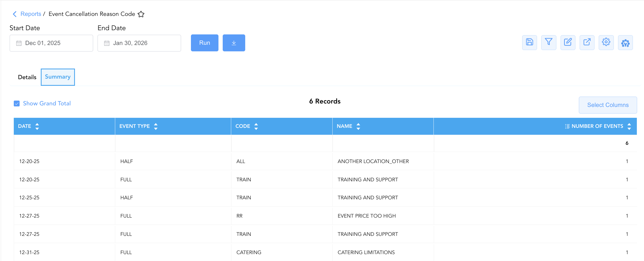Click the solid gear with wrench icon
The image size is (644, 261).
[625, 42]
